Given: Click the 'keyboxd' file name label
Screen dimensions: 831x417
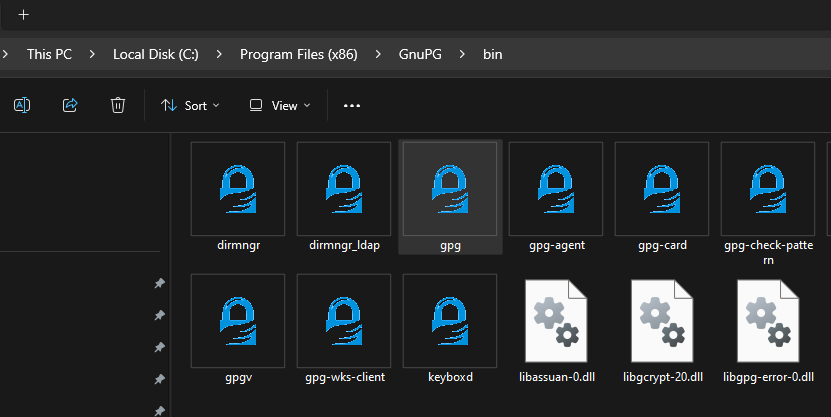Looking at the screenshot, I should pyautogui.click(x=450, y=377).
